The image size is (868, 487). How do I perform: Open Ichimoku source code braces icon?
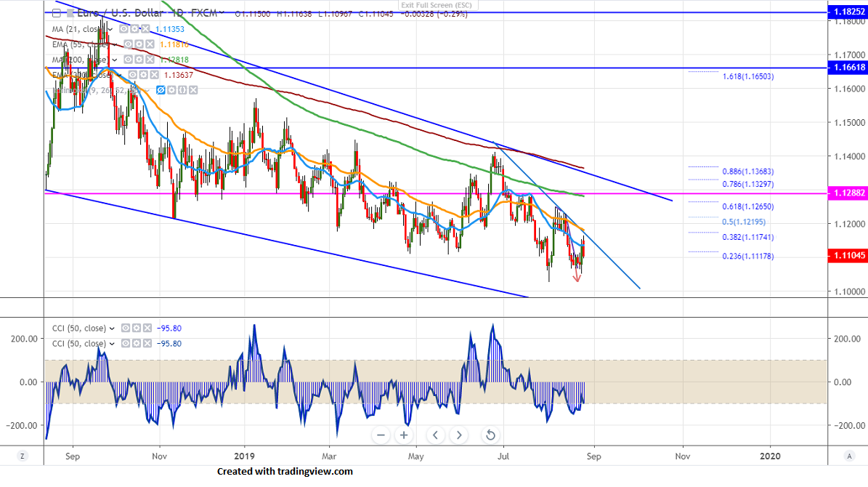tap(182, 90)
